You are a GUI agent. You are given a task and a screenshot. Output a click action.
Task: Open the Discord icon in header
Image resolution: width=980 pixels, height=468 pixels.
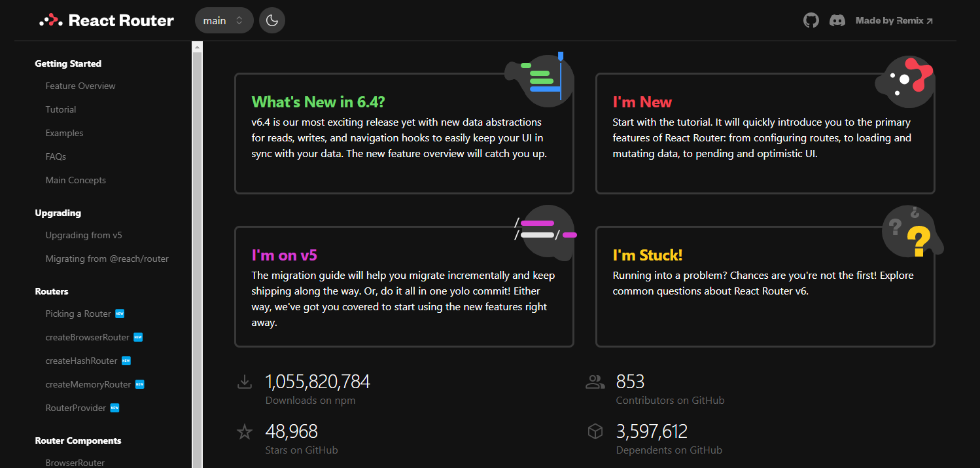coord(837,20)
